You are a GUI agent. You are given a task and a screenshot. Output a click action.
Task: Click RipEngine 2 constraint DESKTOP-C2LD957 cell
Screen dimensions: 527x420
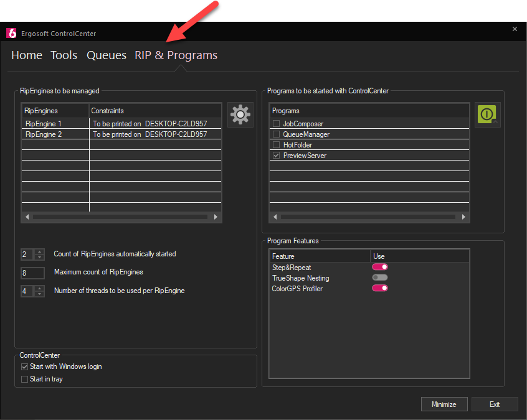tap(156, 134)
